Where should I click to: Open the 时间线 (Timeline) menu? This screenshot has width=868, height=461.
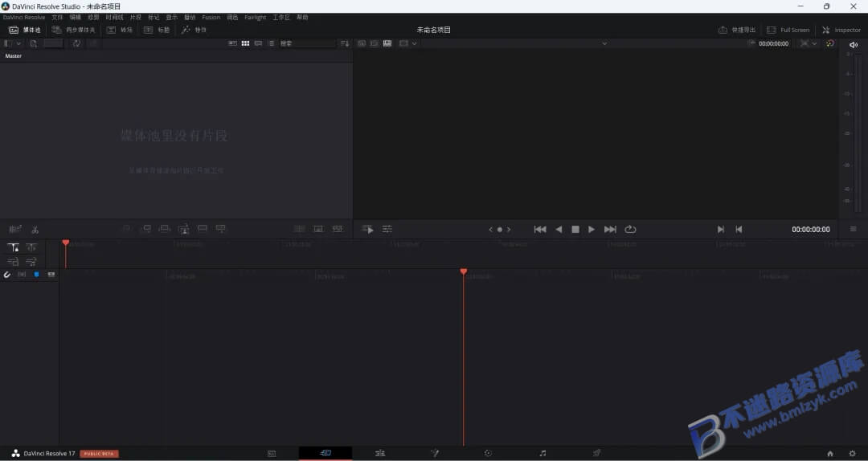(x=115, y=17)
